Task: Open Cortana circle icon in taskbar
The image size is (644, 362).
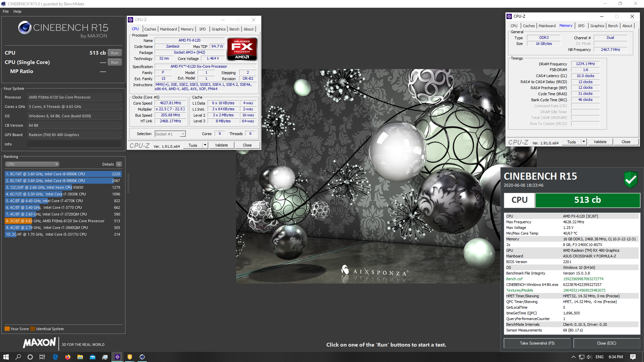Action: (30, 357)
